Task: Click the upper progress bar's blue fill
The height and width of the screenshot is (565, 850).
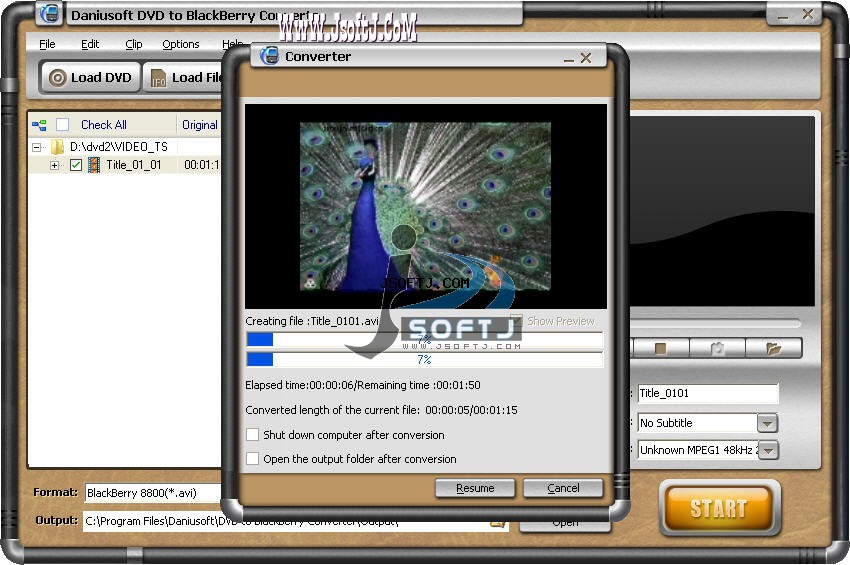Action: [260, 339]
